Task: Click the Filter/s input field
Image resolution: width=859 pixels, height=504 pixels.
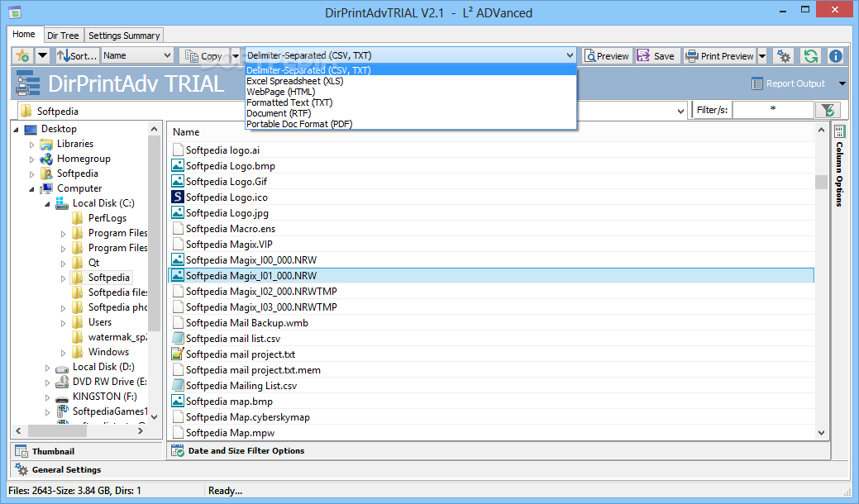Action: coord(773,110)
